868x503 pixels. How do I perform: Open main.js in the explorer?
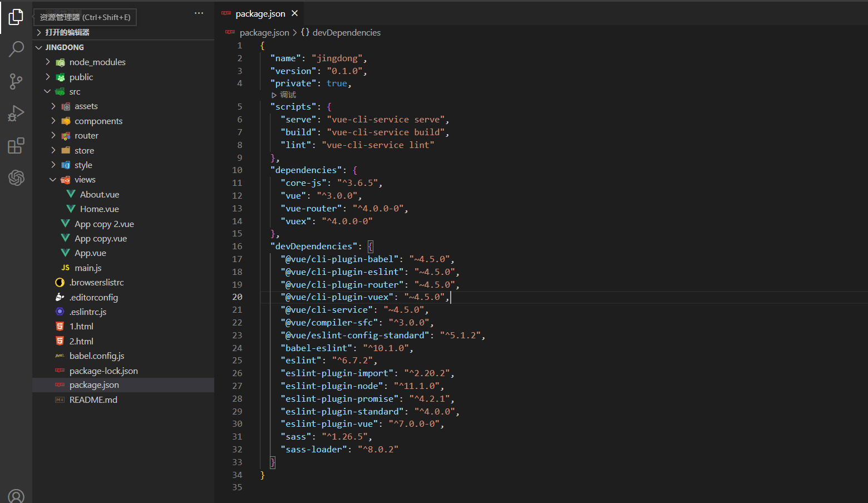[x=88, y=268]
